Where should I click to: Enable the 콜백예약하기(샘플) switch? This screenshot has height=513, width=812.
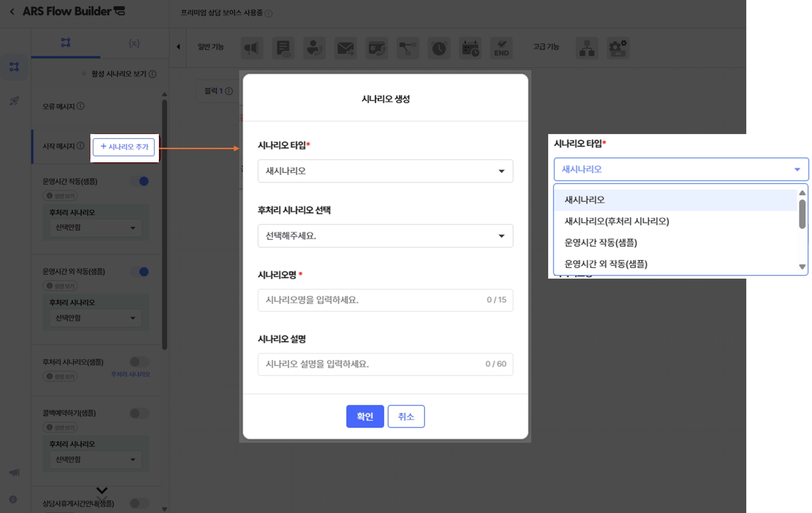pyautogui.click(x=140, y=414)
